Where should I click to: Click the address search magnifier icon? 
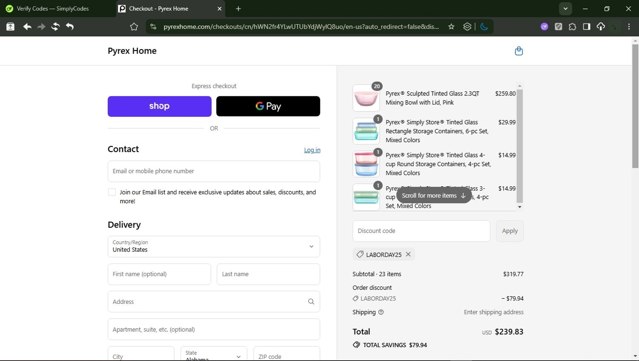pyautogui.click(x=311, y=302)
